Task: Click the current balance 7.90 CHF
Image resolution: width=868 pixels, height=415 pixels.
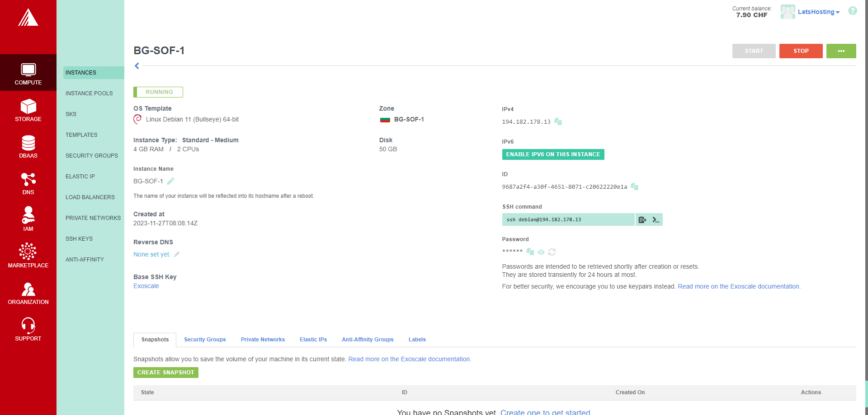Action: click(x=751, y=15)
